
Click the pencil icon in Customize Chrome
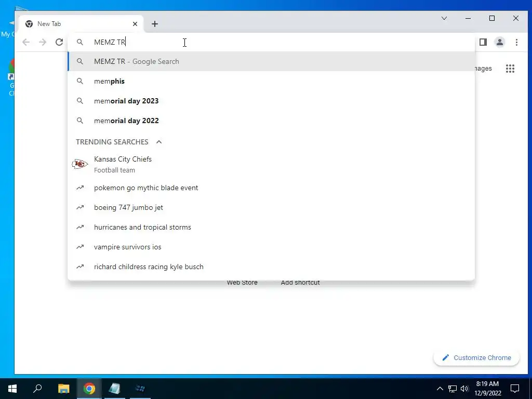pyautogui.click(x=445, y=357)
